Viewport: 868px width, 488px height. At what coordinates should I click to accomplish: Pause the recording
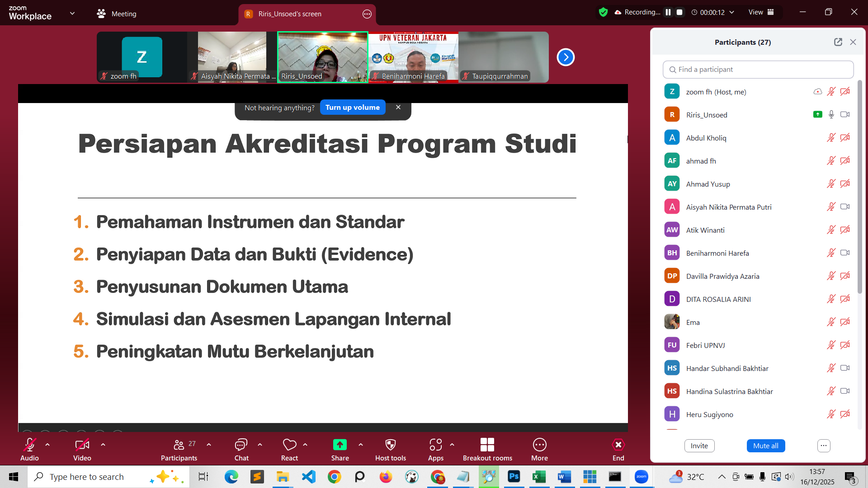click(668, 12)
